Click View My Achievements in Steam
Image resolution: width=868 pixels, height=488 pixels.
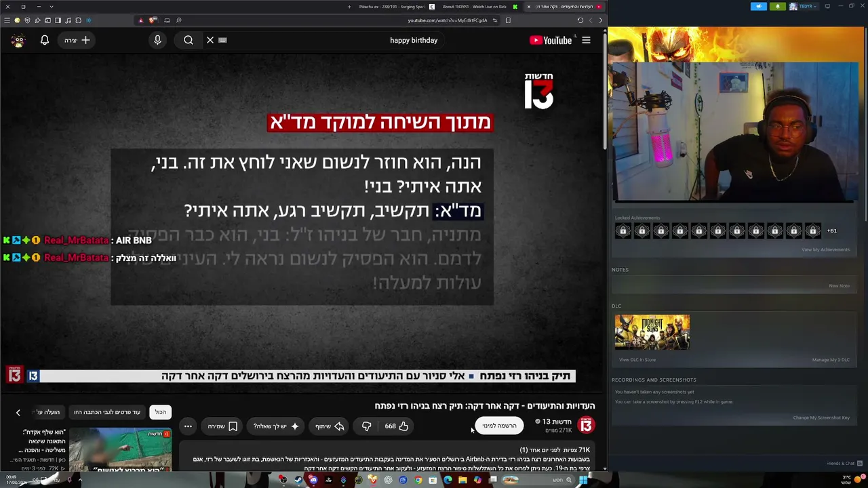tap(825, 249)
